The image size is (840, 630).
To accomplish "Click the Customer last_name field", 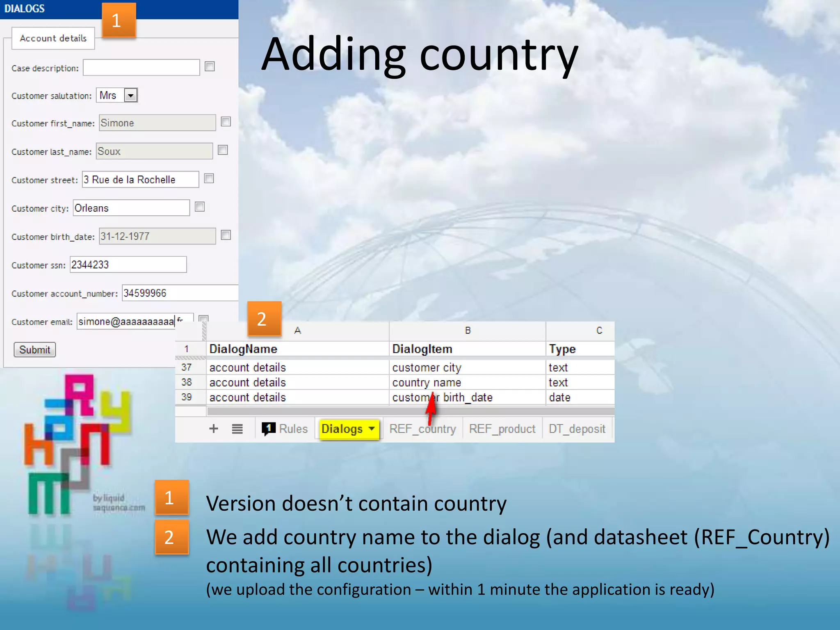I will pyautogui.click(x=154, y=151).
